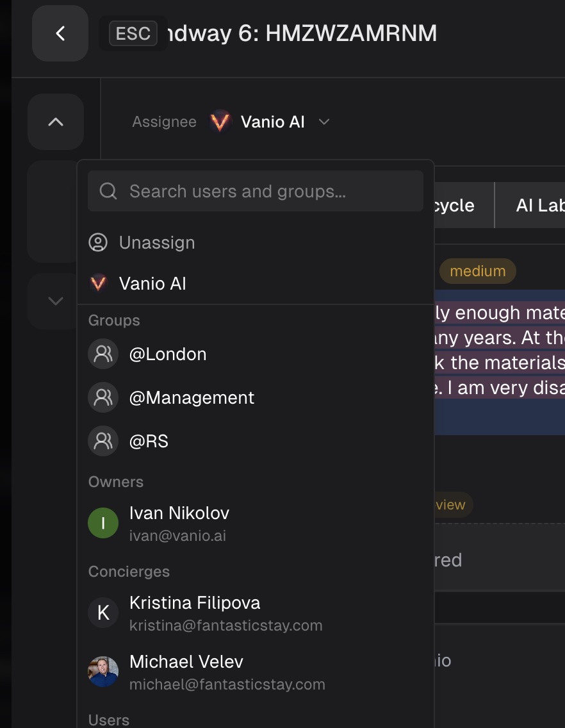This screenshot has width=565, height=728.
Task: Click the magnifier search icon
Action: [108, 191]
